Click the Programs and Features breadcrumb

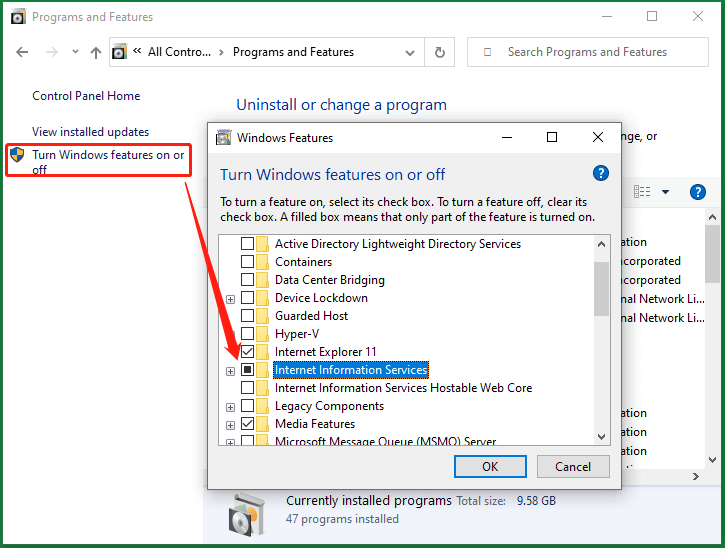293,52
